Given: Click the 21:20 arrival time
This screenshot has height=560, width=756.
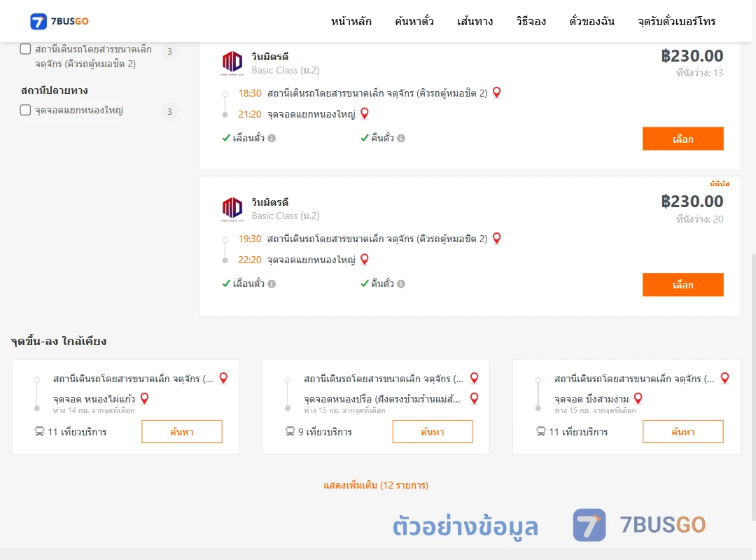Looking at the screenshot, I should [x=250, y=114].
